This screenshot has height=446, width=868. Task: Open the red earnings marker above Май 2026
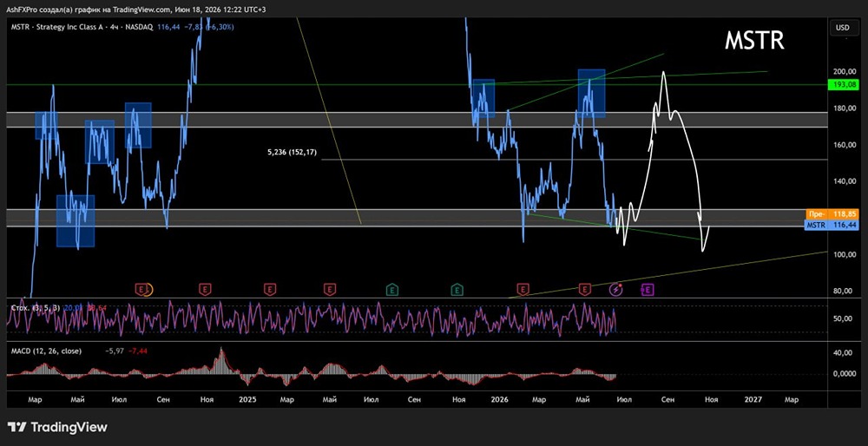click(x=585, y=289)
